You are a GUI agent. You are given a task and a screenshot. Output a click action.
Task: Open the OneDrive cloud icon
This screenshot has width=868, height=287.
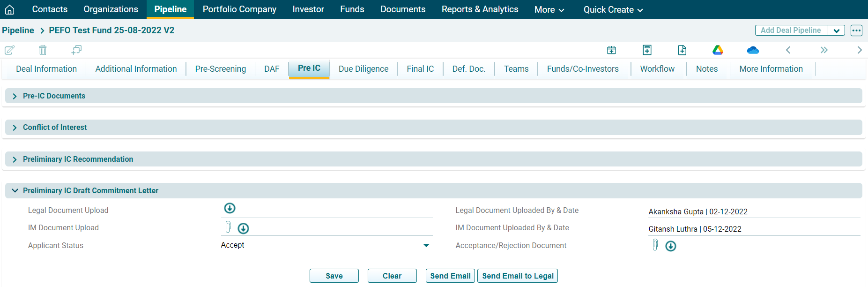753,50
